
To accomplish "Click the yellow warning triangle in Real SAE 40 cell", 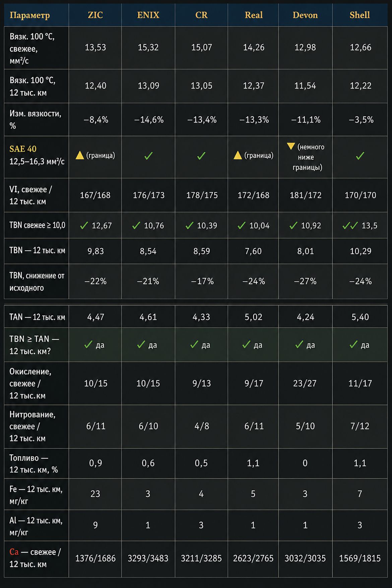I will click(x=238, y=155).
